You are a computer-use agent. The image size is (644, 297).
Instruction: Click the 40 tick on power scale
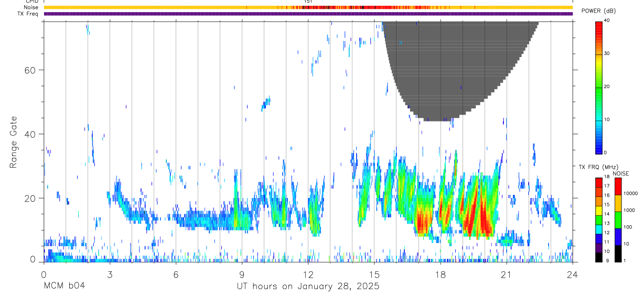pos(607,20)
